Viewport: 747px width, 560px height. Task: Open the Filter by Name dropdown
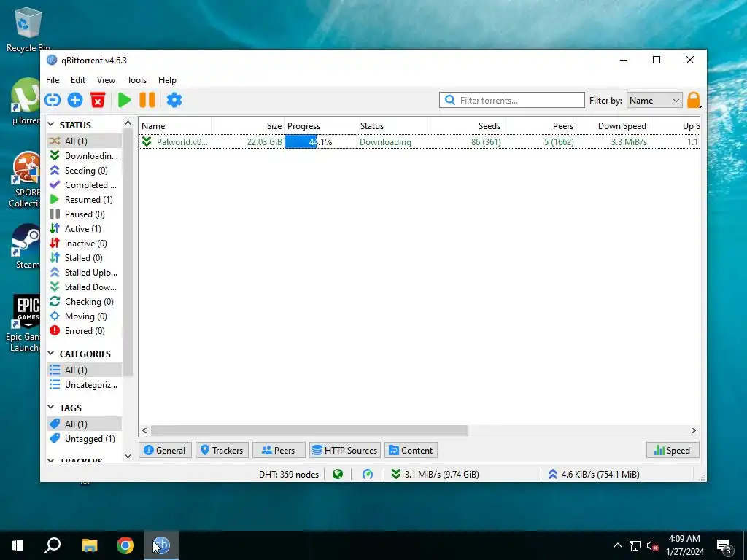tap(654, 101)
